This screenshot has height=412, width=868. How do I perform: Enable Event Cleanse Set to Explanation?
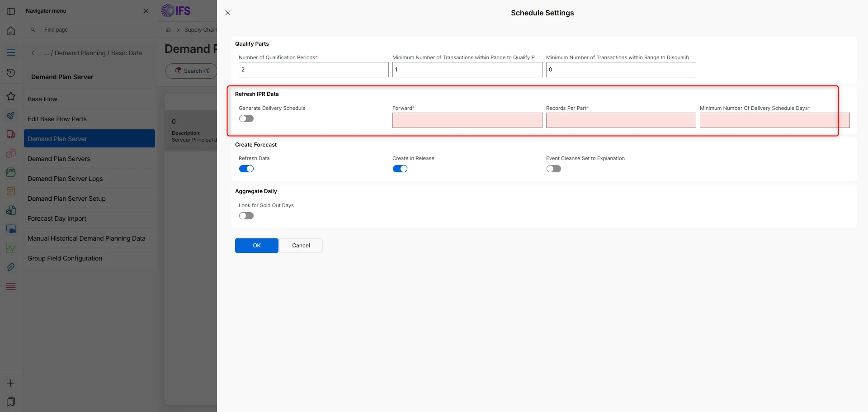554,169
